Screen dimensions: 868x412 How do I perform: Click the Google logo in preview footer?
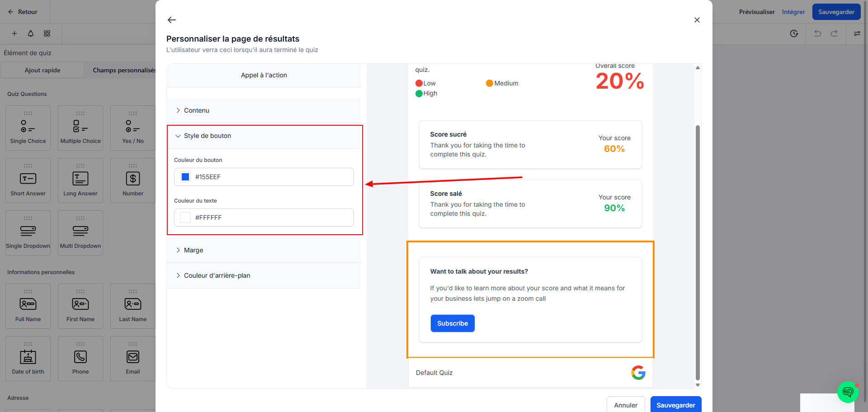click(x=638, y=373)
